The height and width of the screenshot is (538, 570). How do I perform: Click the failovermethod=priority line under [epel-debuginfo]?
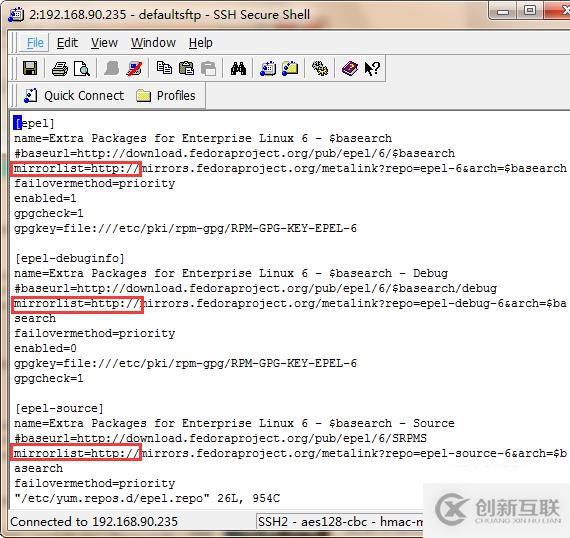click(x=94, y=333)
